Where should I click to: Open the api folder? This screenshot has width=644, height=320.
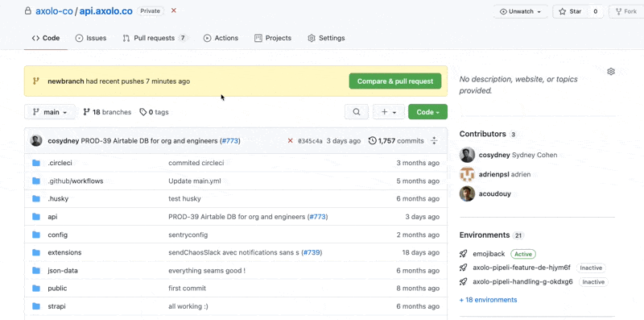coord(52,217)
